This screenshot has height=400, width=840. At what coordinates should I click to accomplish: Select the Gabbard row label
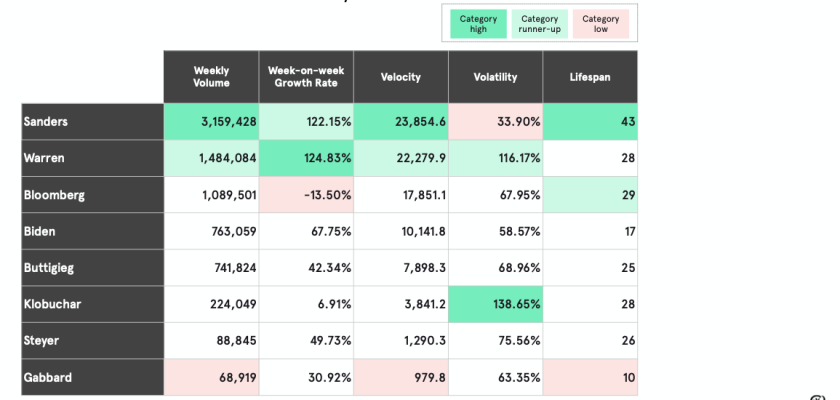pos(92,377)
